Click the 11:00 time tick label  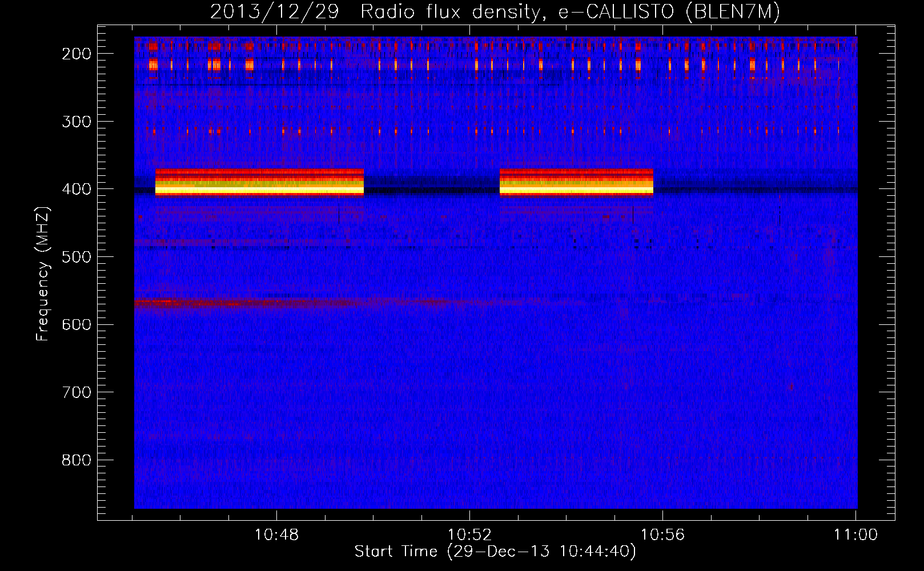pyautogui.click(x=855, y=535)
